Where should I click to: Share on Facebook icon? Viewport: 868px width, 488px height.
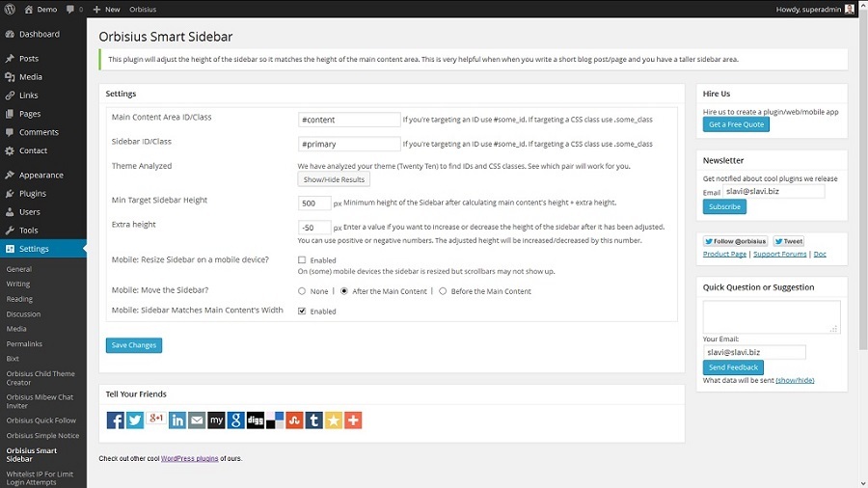click(x=115, y=420)
